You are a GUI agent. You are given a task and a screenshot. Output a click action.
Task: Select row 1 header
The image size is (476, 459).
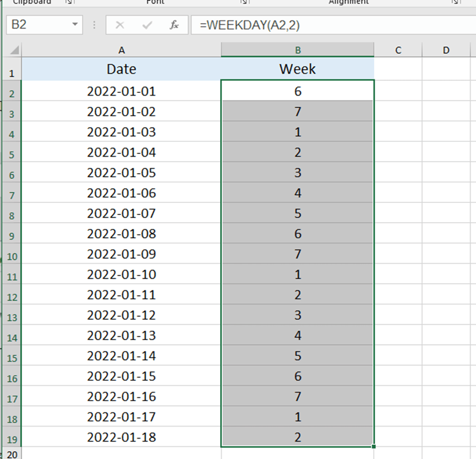[12, 69]
